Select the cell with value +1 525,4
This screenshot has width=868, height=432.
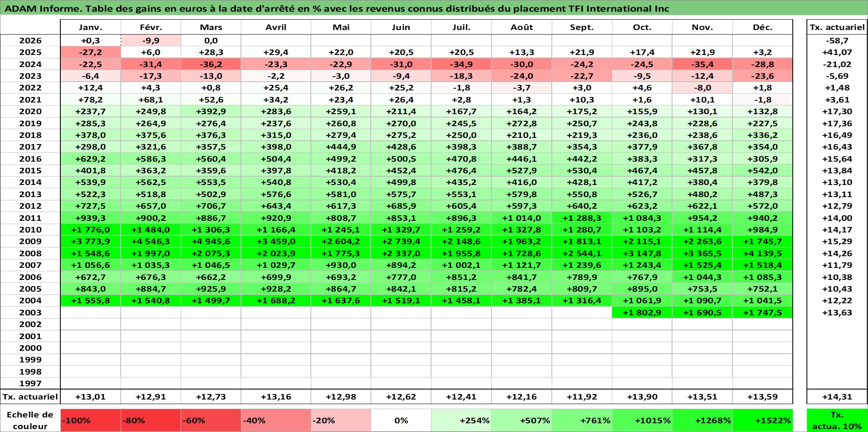click(702, 265)
